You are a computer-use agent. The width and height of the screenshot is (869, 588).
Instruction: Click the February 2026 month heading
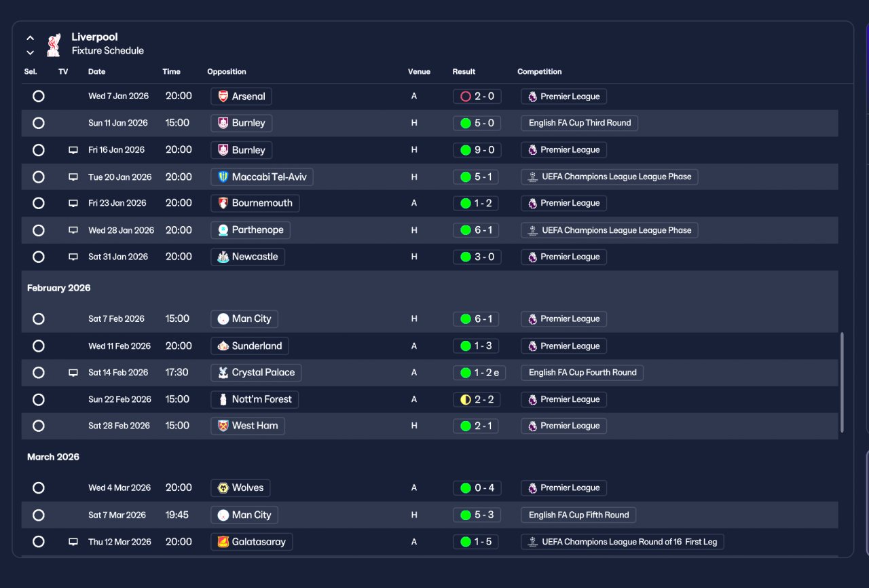pyautogui.click(x=58, y=288)
